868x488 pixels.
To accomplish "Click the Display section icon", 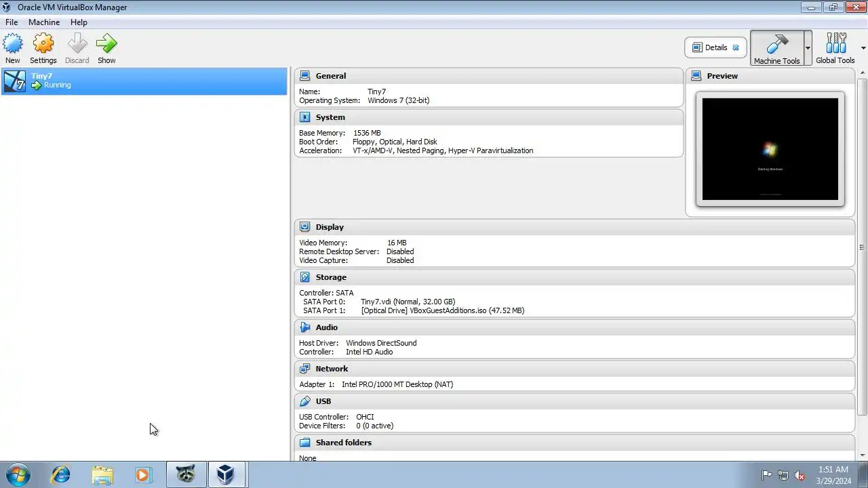I will point(304,227).
